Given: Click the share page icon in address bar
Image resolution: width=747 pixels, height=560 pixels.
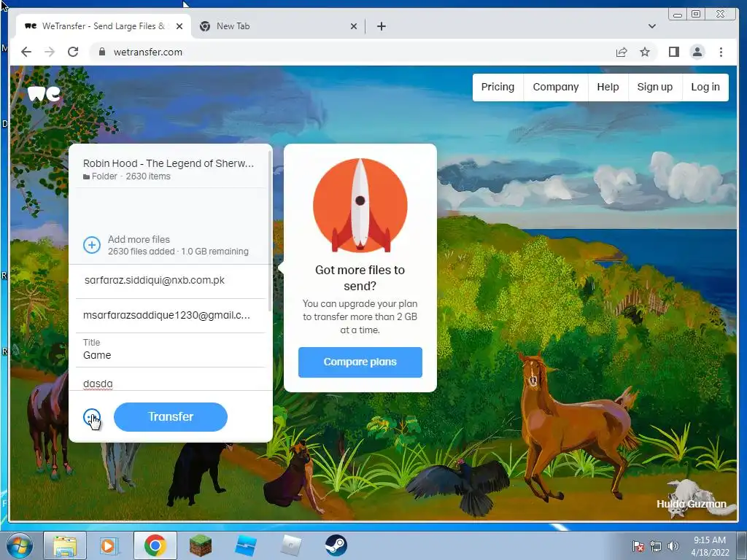Looking at the screenshot, I should click(x=622, y=52).
